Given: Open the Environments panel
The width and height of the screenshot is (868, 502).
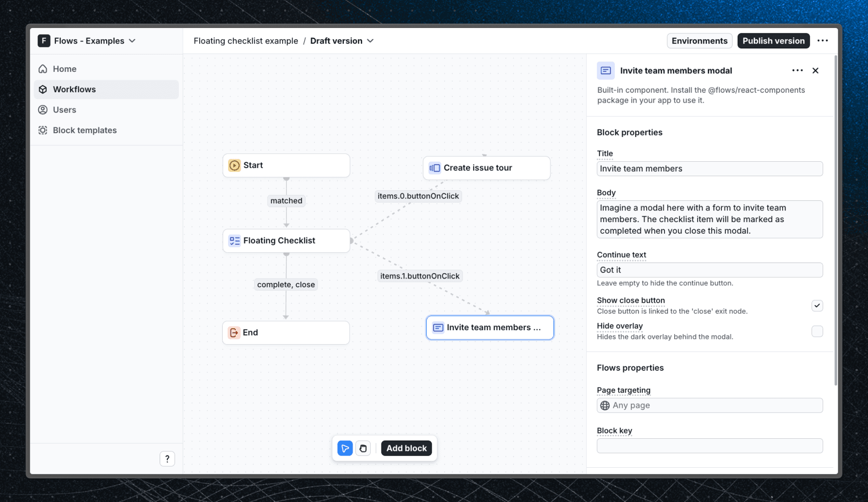Looking at the screenshot, I should click(699, 41).
